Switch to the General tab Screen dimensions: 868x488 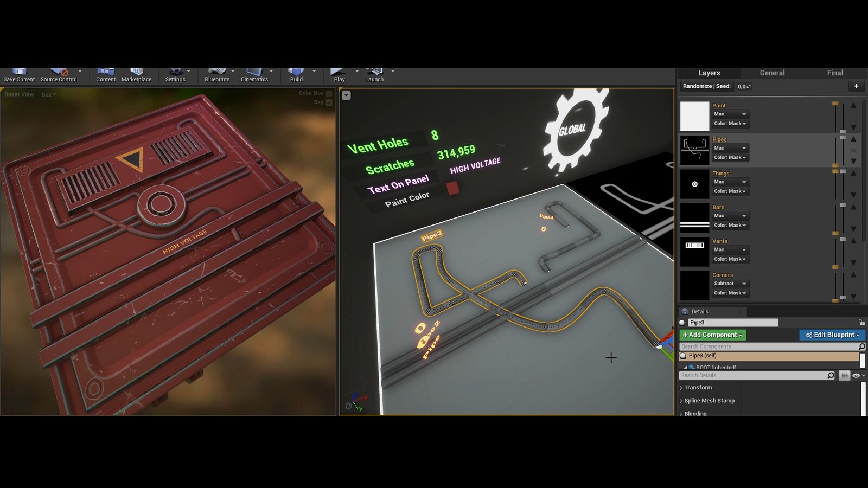(x=771, y=72)
